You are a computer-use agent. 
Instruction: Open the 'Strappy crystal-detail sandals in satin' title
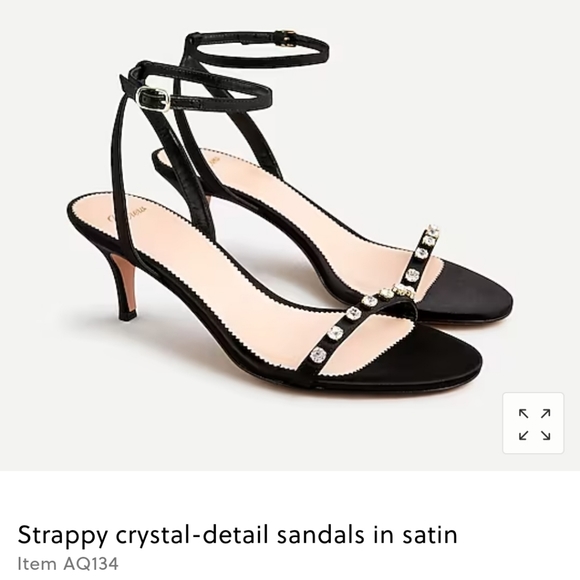click(237, 535)
